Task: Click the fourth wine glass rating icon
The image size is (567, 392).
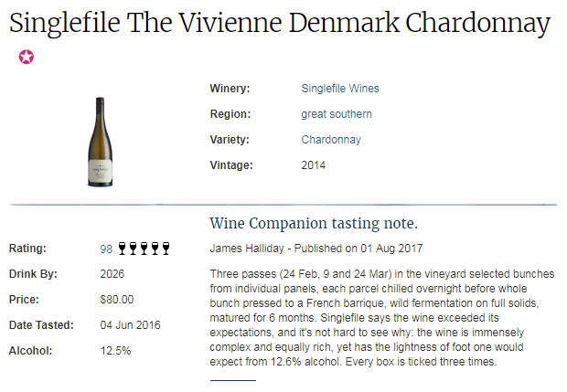Action: [x=155, y=249]
